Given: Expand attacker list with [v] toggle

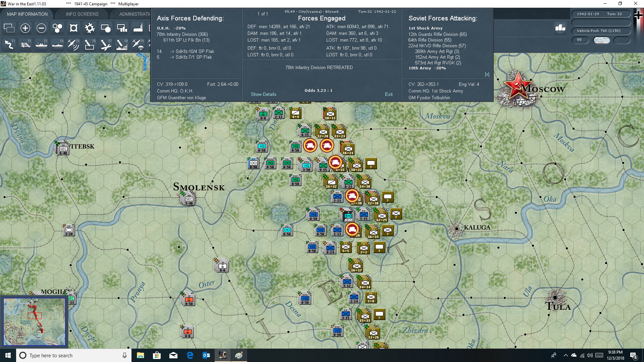Looking at the screenshot, I should pyautogui.click(x=487, y=74).
